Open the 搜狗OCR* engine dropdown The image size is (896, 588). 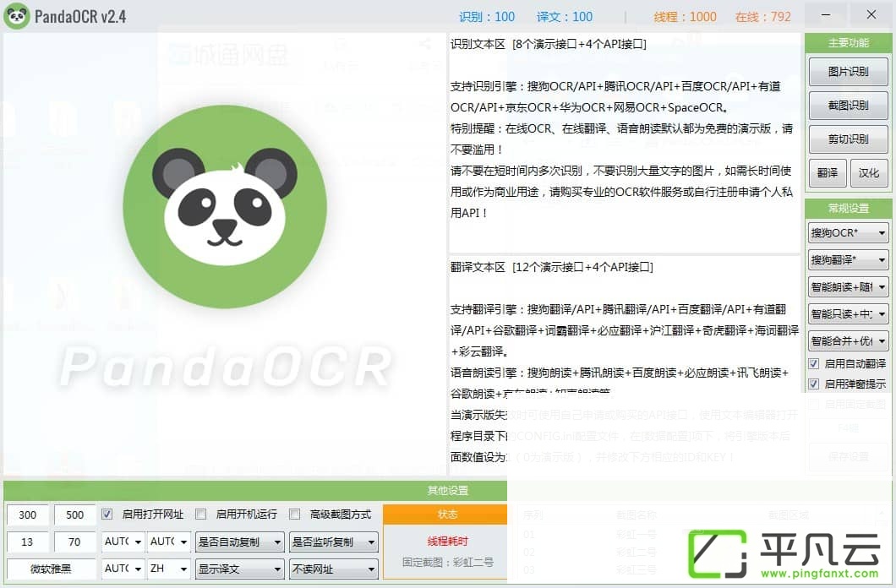point(848,233)
